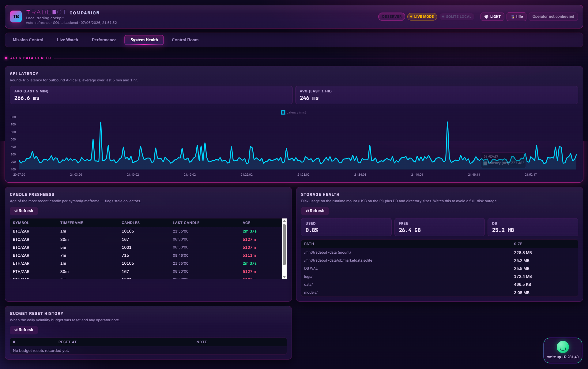The height and width of the screenshot is (369, 588).
Task: Click the AVG (LAST 1 HR) 246 ms card
Action: pyautogui.click(x=436, y=95)
